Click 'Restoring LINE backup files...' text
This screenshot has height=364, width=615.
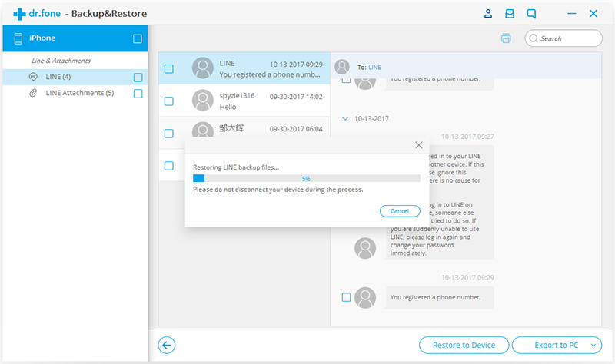coord(236,167)
